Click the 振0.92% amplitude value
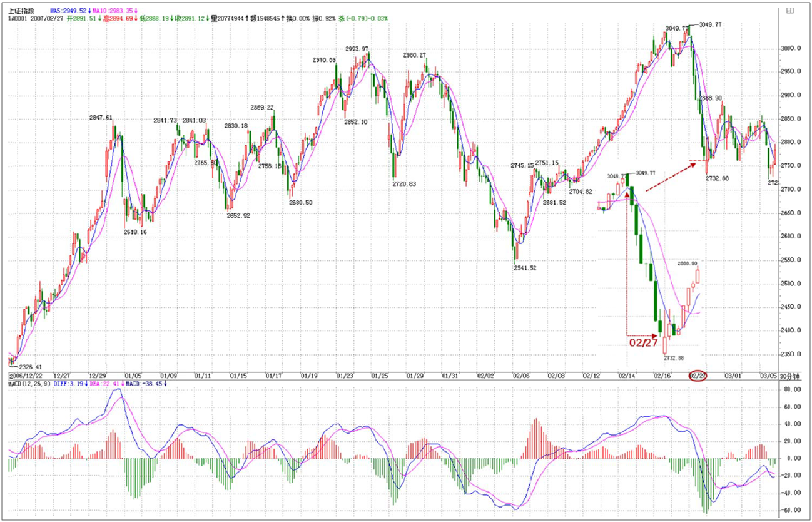The image size is (812, 522). click(x=324, y=19)
